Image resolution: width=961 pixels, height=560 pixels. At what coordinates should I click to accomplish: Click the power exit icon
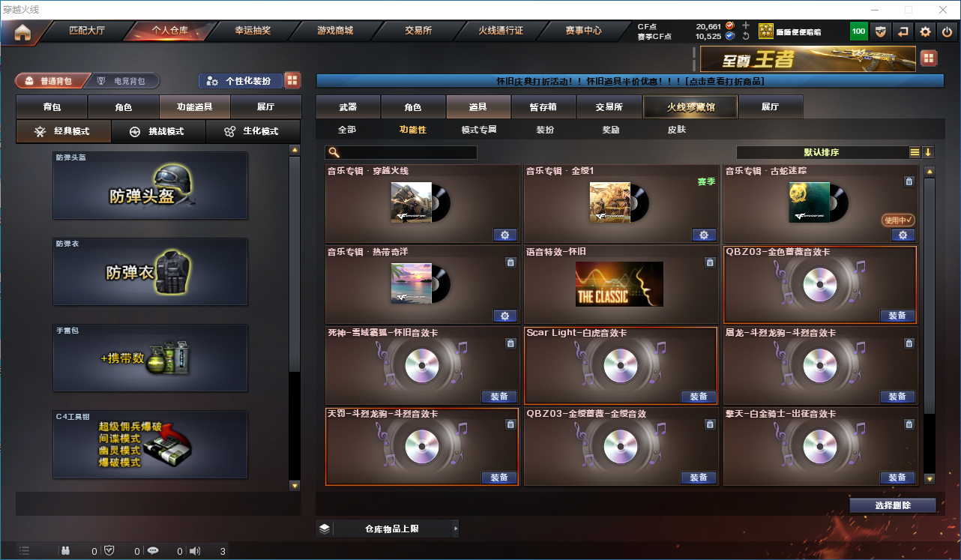tap(948, 31)
